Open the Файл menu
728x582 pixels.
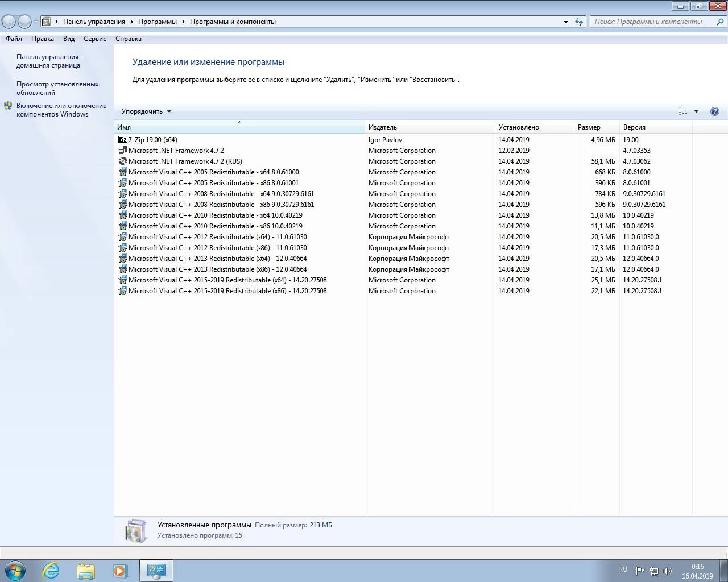point(14,39)
